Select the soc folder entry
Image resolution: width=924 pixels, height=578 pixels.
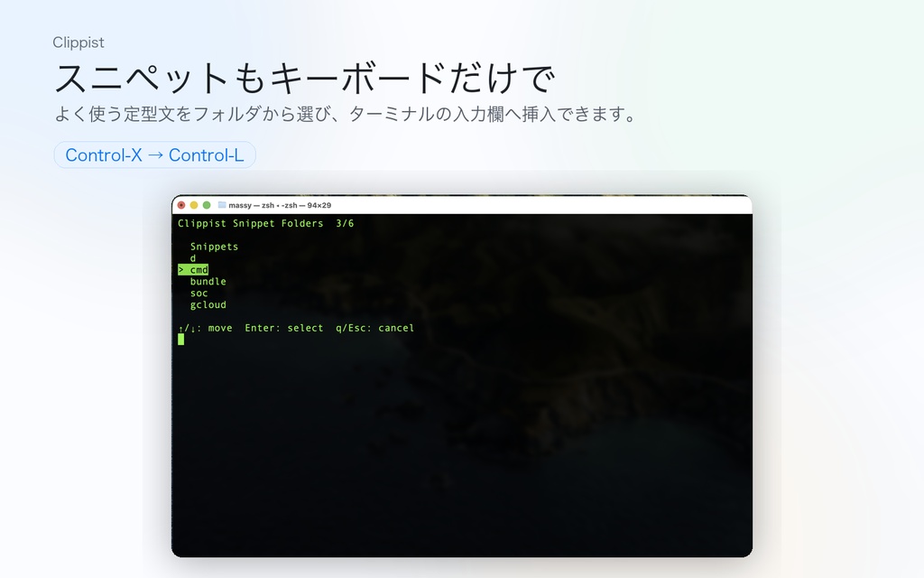pyautogui.click(x=199, y=294)
